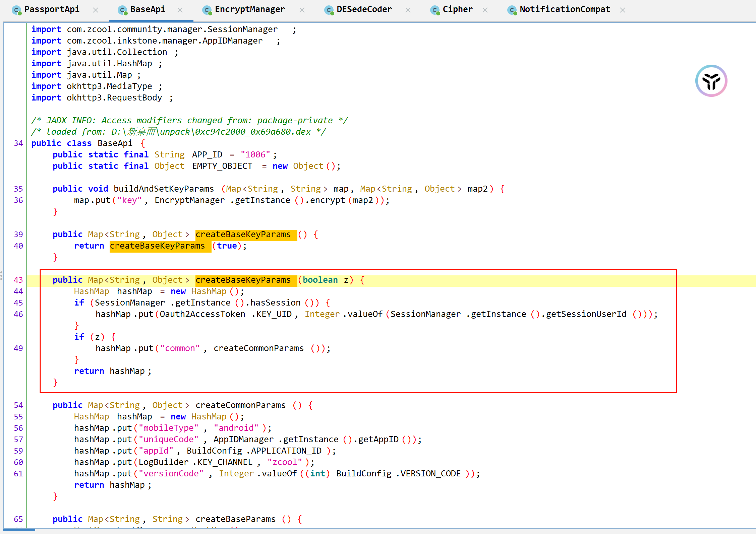Close the NotificationCompat tab
The height and width of the screenshot is (534, 756).
click(x=623, y=10)
